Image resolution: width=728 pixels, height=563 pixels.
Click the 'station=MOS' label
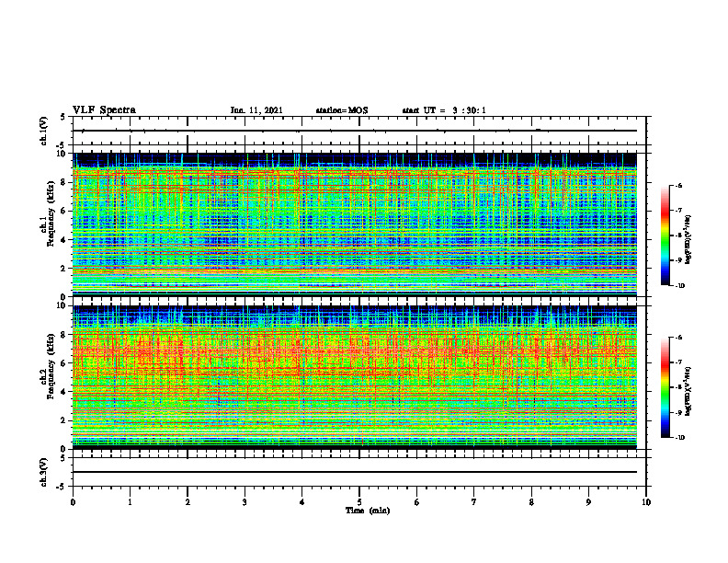click(342, 110)
